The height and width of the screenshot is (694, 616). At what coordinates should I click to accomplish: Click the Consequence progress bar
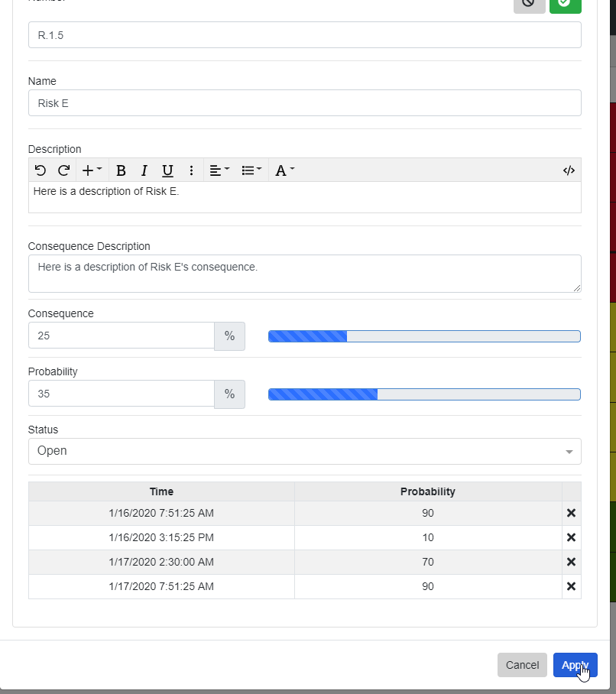(x=424, y=336)
